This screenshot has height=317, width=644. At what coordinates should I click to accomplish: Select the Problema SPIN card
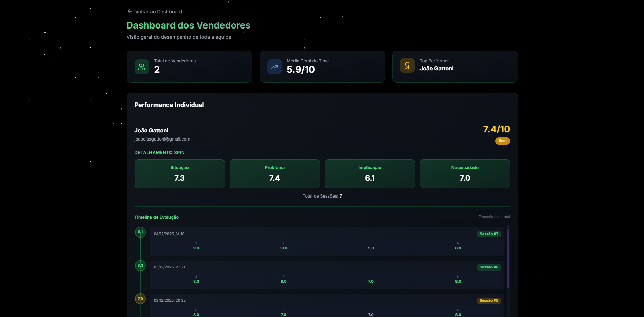[x=274, y=173]
